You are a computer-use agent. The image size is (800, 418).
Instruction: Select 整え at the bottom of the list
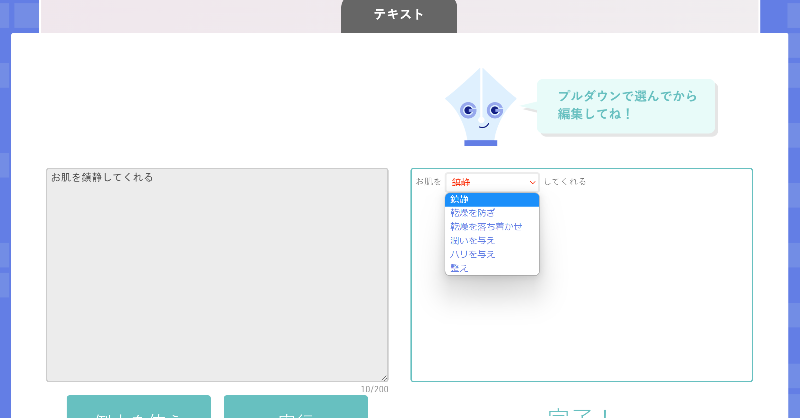[x=492, y=268]
